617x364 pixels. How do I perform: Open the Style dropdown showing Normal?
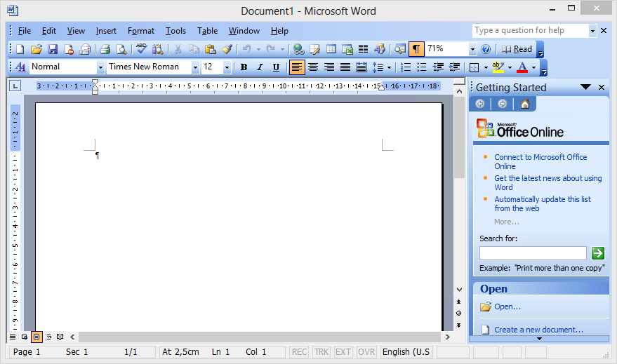point(100,67)
